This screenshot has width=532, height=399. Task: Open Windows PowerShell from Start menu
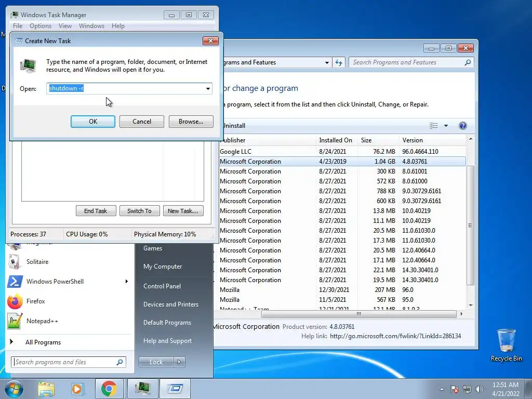tap(64, 281)
